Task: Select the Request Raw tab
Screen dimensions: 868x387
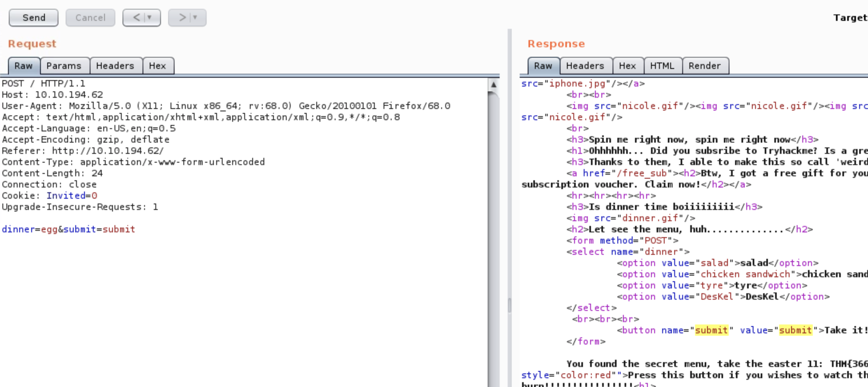Action: tap(24, 66)
